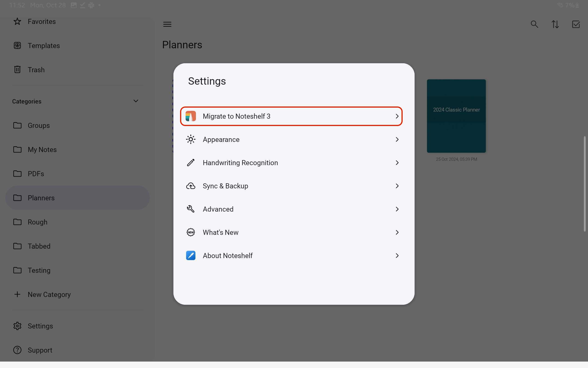Select the Planners category
The image size is (588, 368).
pyautogui.click(x=77, y=198)
